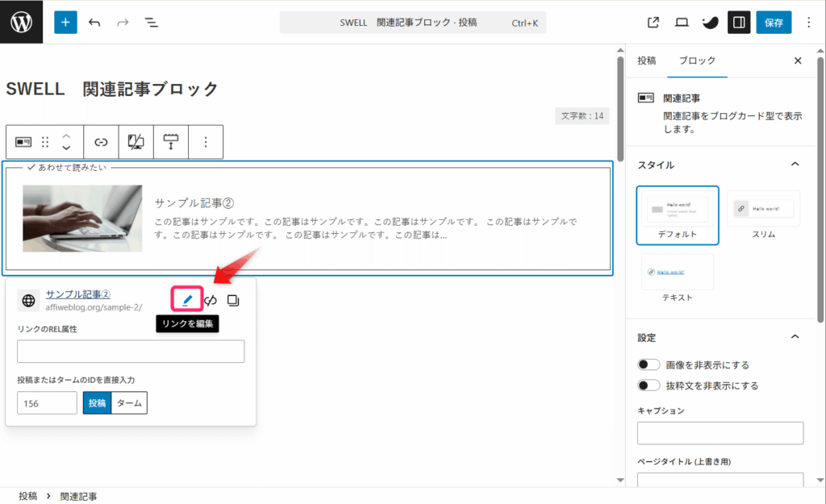
Task: Open block toolbar more options
Action: pos(206,142)
